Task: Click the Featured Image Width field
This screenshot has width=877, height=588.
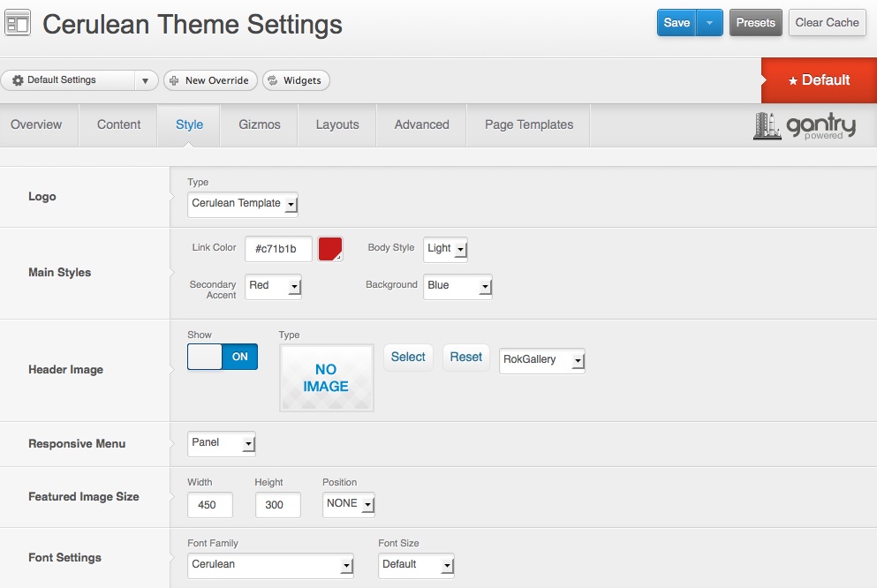Action: point(210,505)
